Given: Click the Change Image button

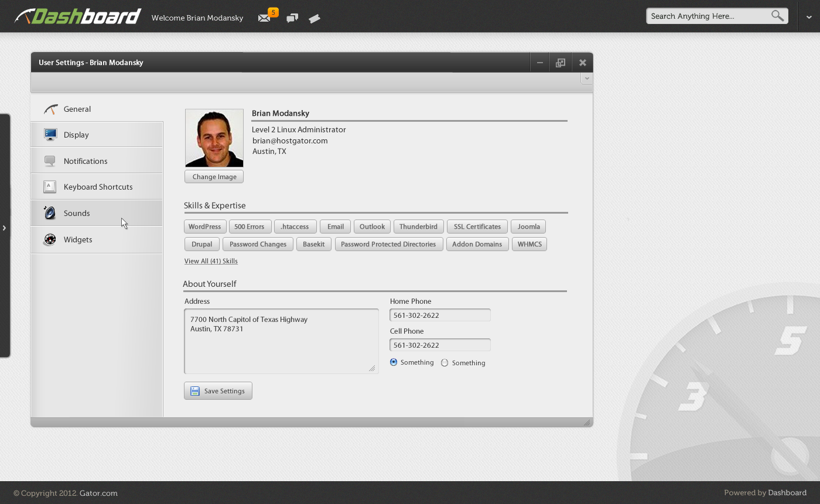Looking at the screenshot, I should point(214,177).
